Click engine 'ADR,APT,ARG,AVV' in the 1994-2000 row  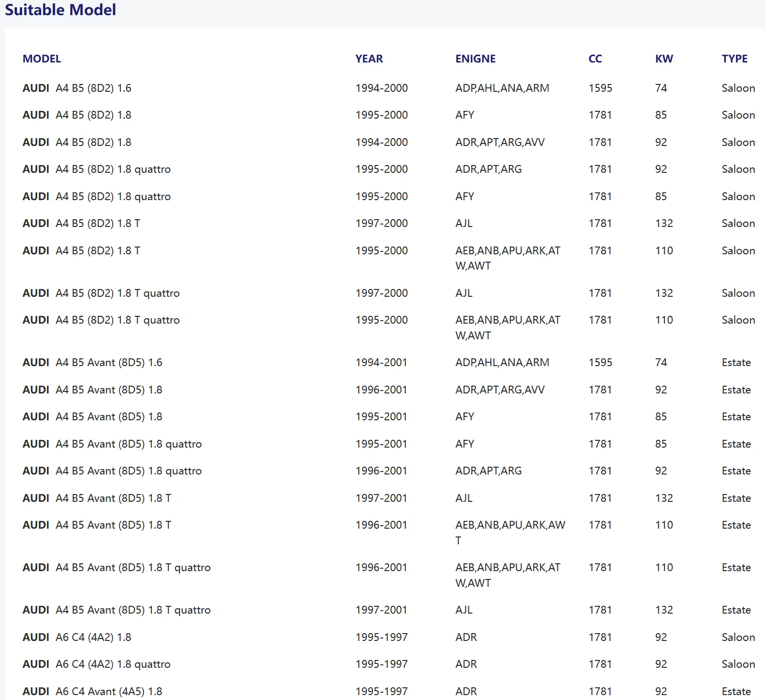(x=500, y=143)
